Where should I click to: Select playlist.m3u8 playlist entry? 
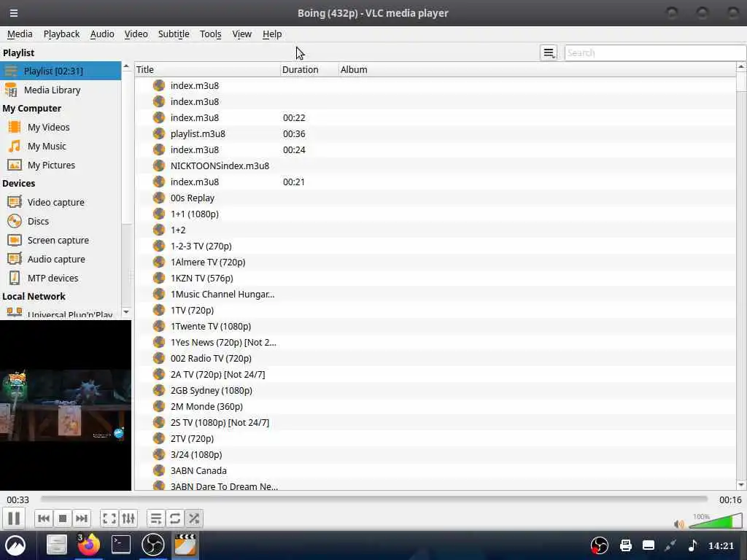coord(435,134)
